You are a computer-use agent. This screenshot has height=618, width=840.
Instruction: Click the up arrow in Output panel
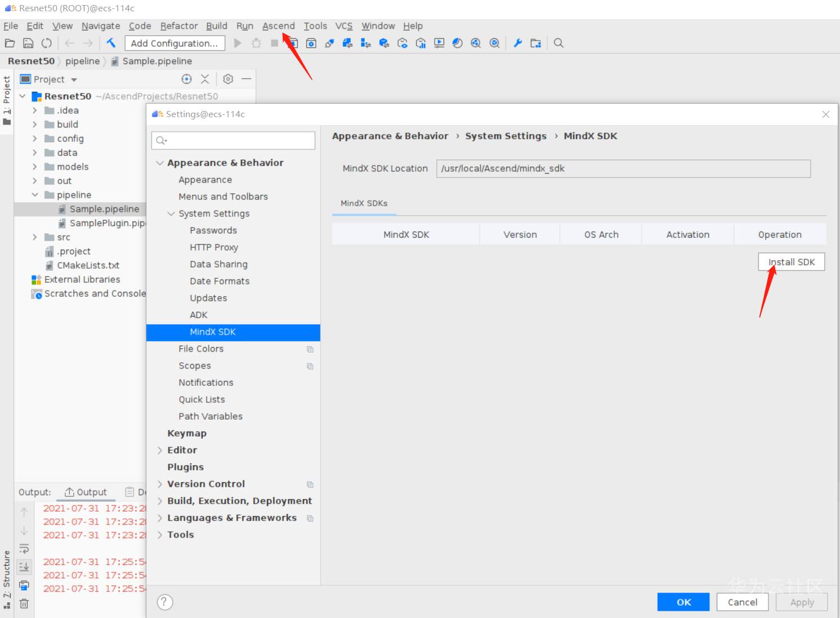[x=24, y=512]
